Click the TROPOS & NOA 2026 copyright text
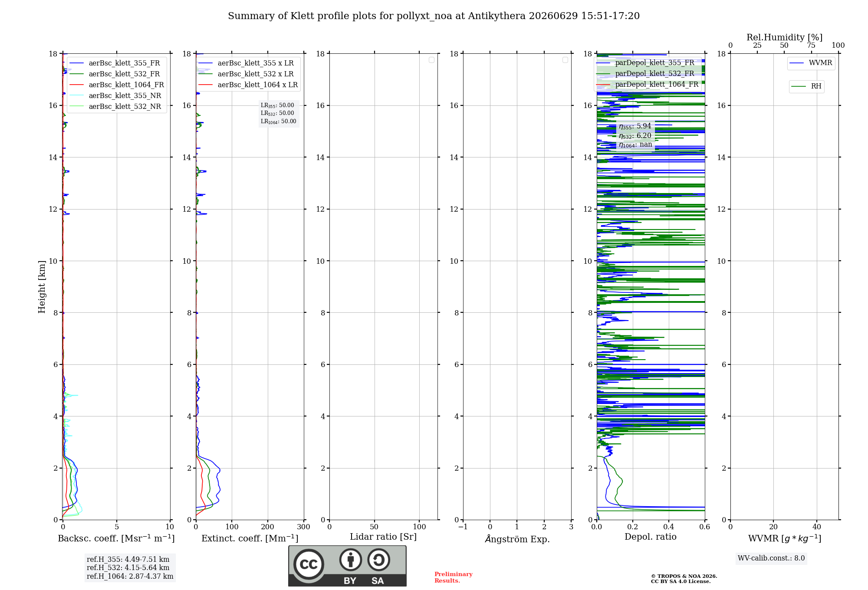Viewport: 868px width, 590px height. [684, 576]
